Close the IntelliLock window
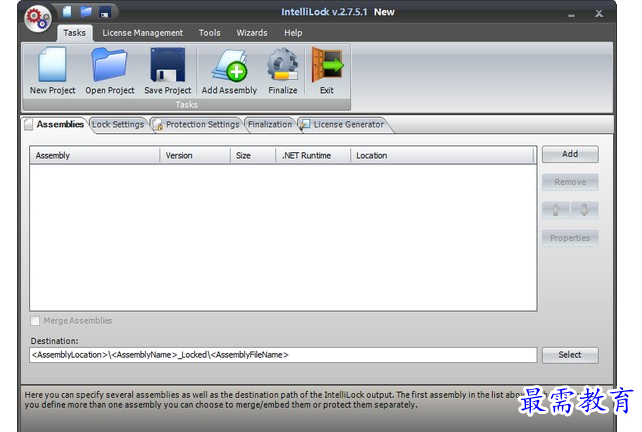The width and height of the screenshot is (642, 432). [x=599, y=14]
